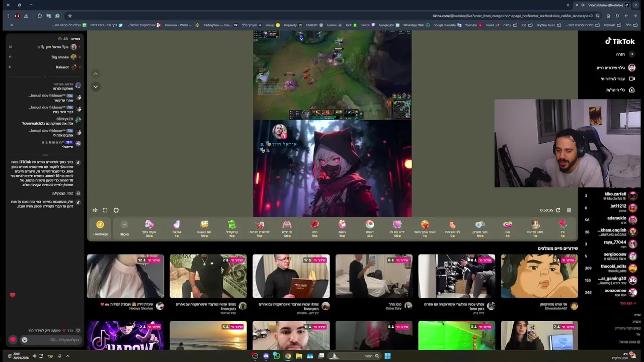Collapse chat panel with up chevron
The width and height of the screenshot is (644, 362).
pyautogui.click(x=95, y=74)
